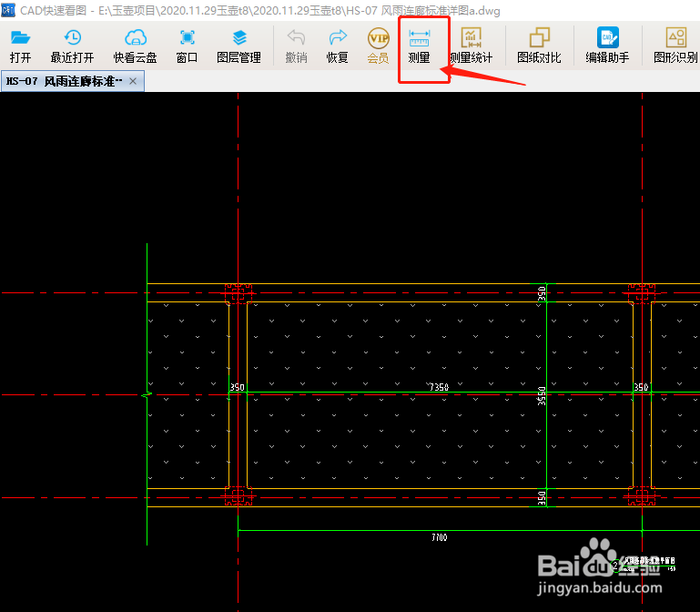Close the HS-07 drawing tab

(x=133, y=81)
